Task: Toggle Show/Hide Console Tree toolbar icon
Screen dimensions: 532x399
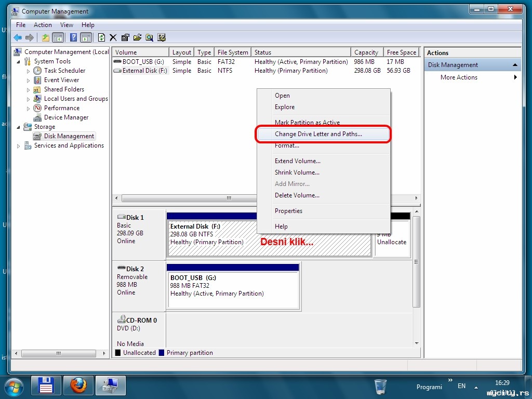Action: tap(58, 37)
